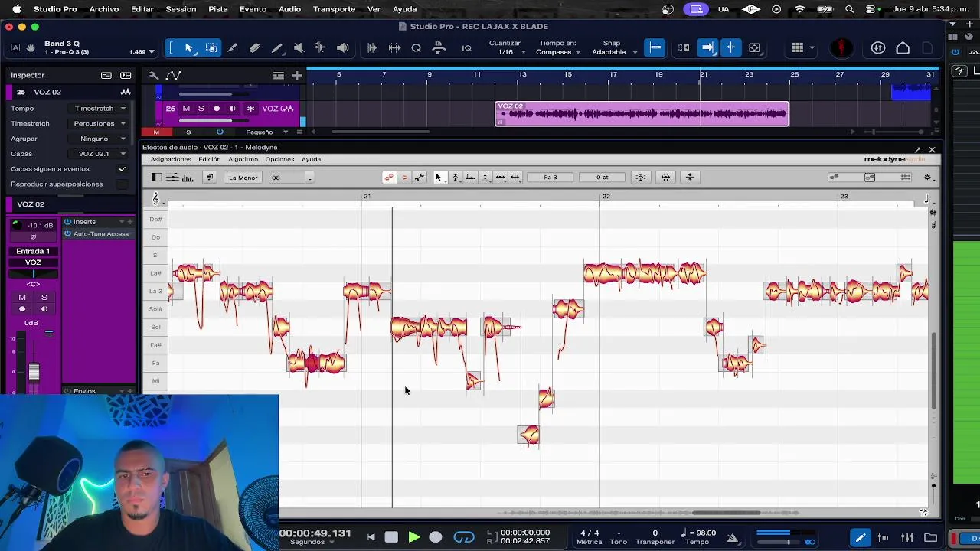Show automation curve view icon

pyautogui.click(x=174, y=75)
